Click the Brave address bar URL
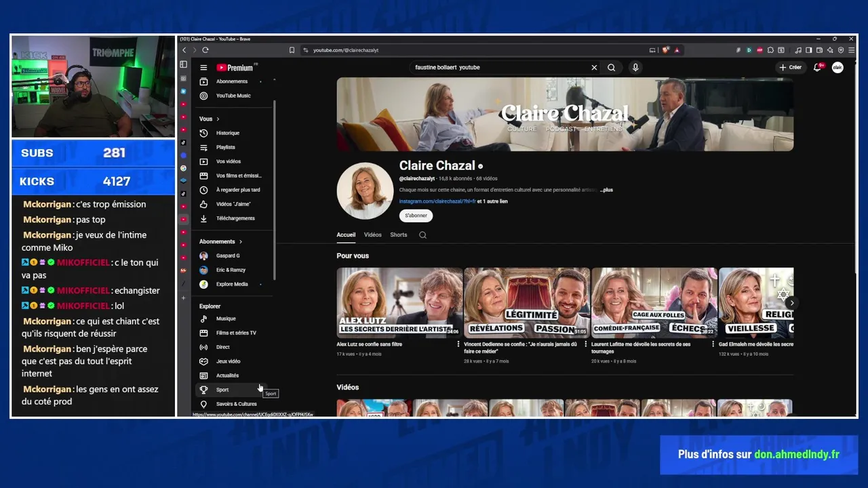 (x=346, y=50)
